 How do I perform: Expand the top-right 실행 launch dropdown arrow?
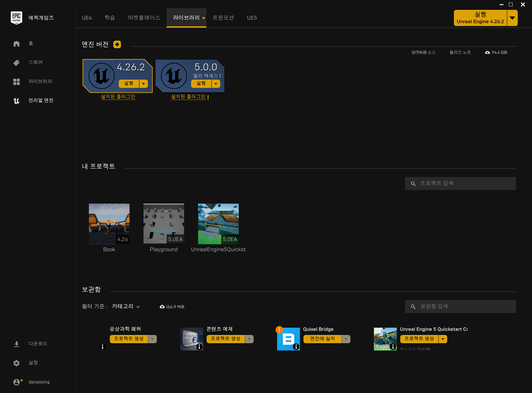coord(512,18)
